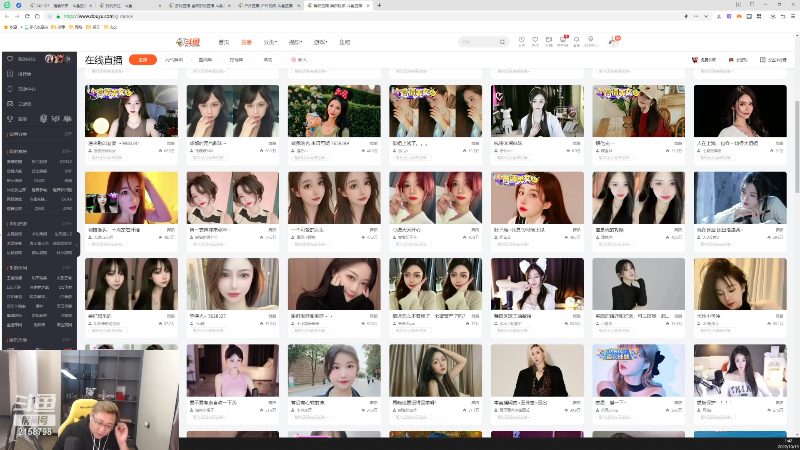Viewport: 800px width, 450px height.
Task: Click the header icon with red notification badge
Action: click(563, 40)
